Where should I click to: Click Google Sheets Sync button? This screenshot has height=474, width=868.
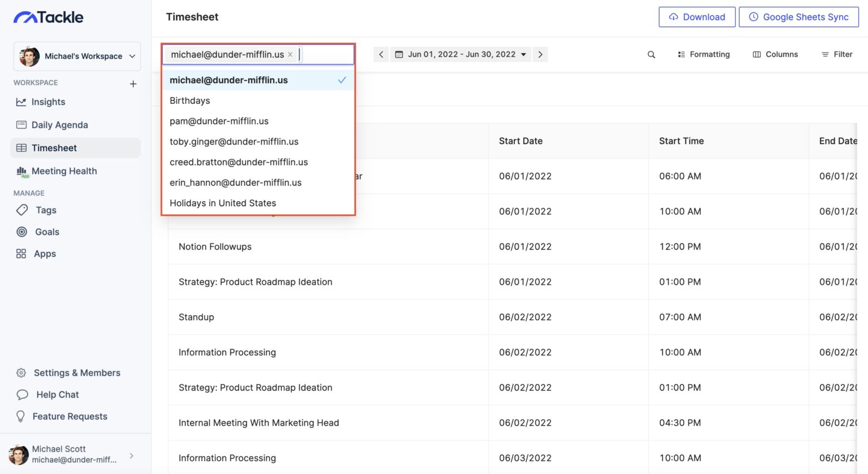coord(798,17)
